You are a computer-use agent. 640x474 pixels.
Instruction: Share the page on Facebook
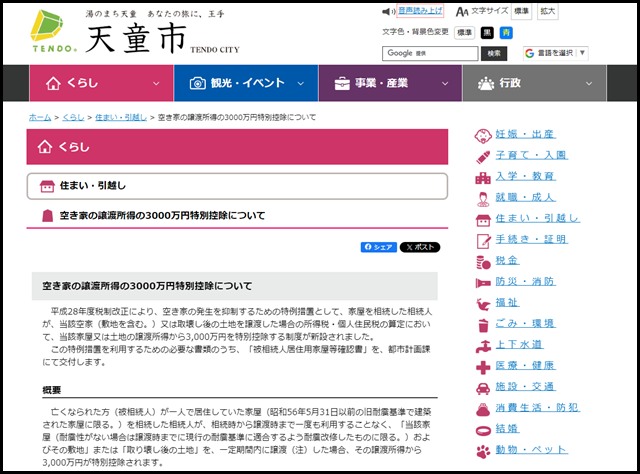click(378, 247)
